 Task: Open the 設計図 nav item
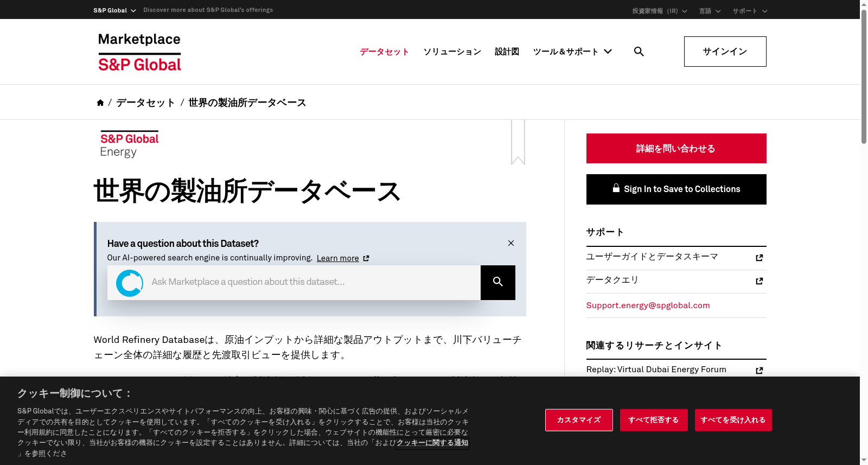(507, 52)
